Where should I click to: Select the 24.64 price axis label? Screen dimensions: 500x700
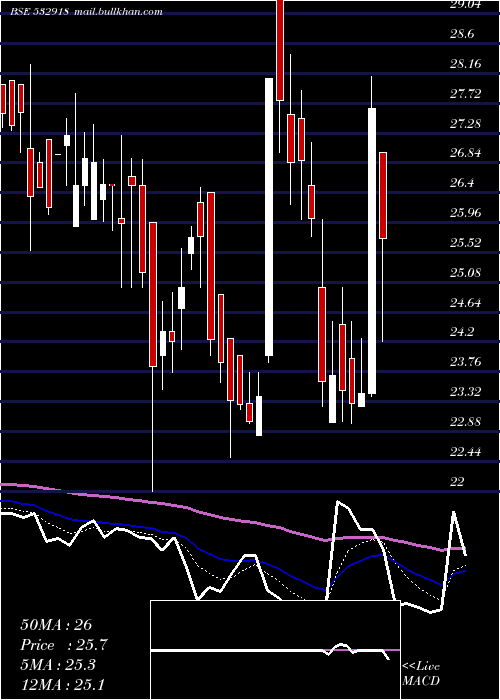[x=465, y=303]
